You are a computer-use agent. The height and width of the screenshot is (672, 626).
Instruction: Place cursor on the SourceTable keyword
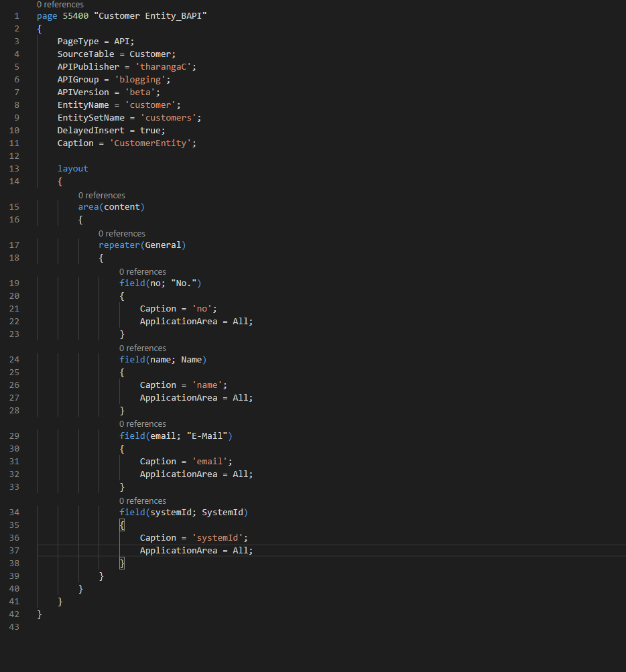click(x=86, y=54)
